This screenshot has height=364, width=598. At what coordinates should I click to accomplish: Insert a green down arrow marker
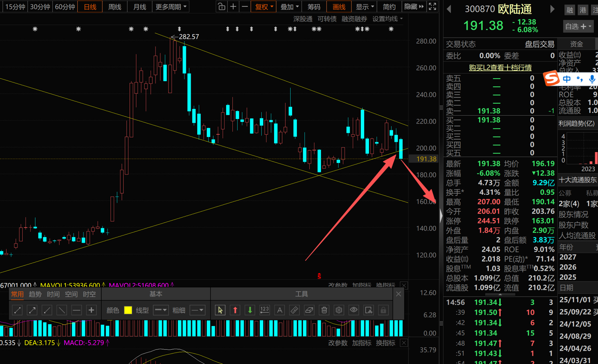(249, 310)
